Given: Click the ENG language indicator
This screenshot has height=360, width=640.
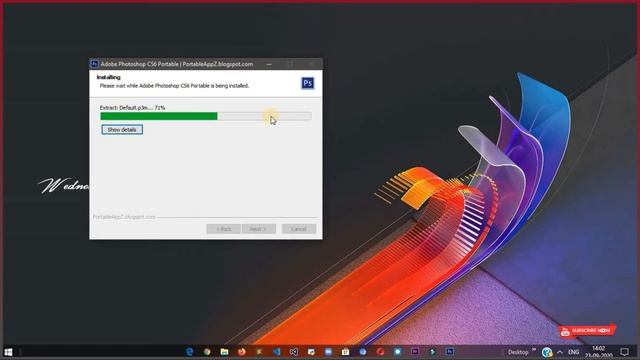Looking at the screenshot, I should [573, 352].
